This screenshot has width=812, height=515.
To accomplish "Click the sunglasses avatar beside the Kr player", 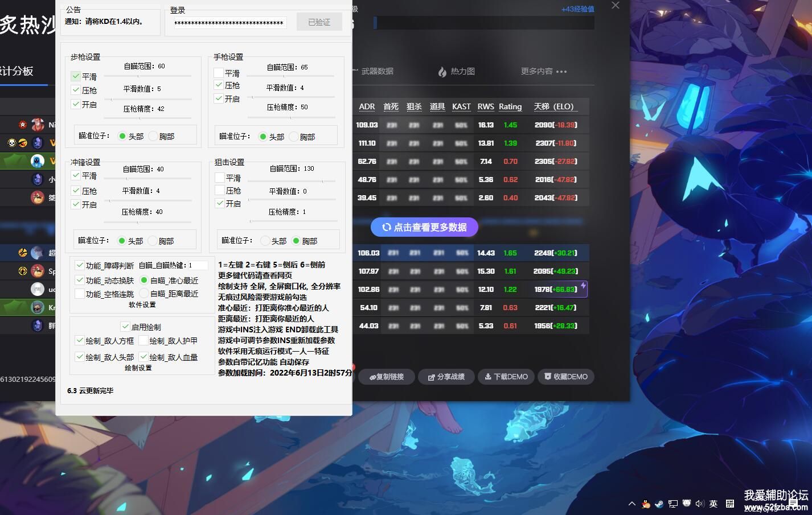I will click(x=38, y=307).
